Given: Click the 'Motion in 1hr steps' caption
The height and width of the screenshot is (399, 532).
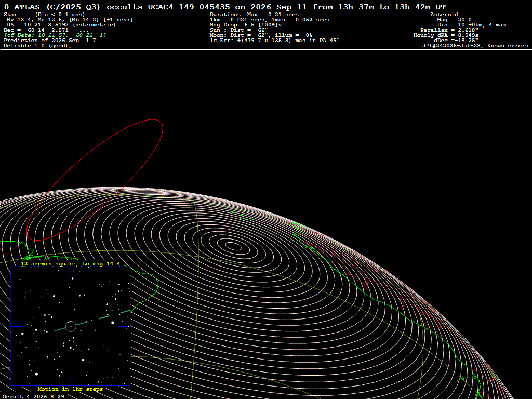Looking at the screenshot, I should (x=70, y=389).
